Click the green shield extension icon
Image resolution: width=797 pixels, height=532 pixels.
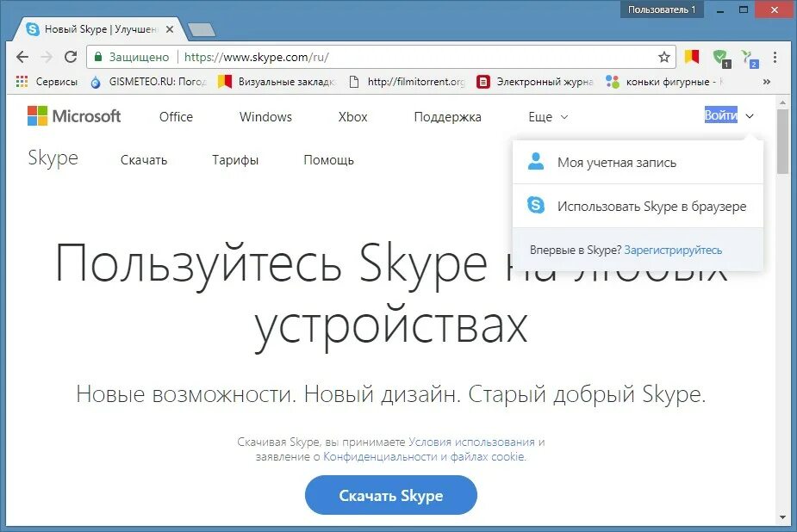pos(721,58)
